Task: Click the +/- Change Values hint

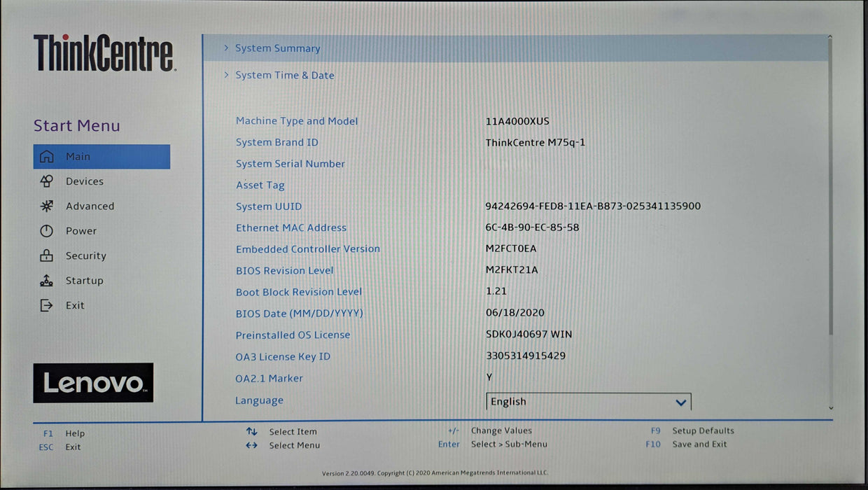Action: tap(490, 430)
